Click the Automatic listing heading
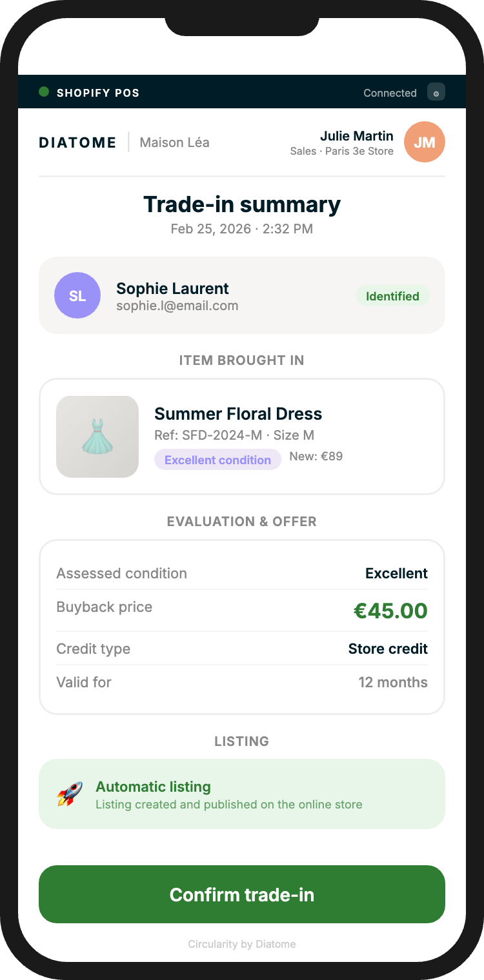 [153, 787]
